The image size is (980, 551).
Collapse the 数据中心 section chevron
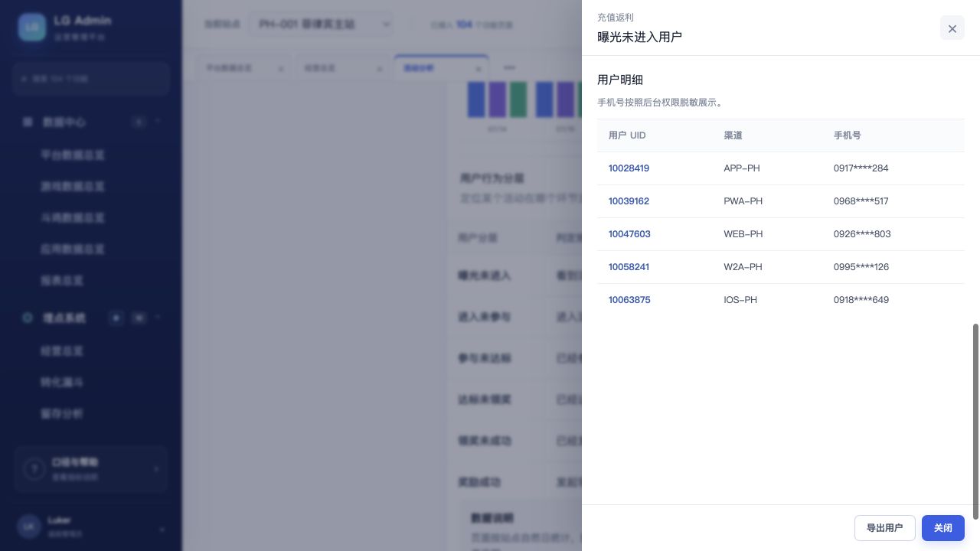coord(158,122)
